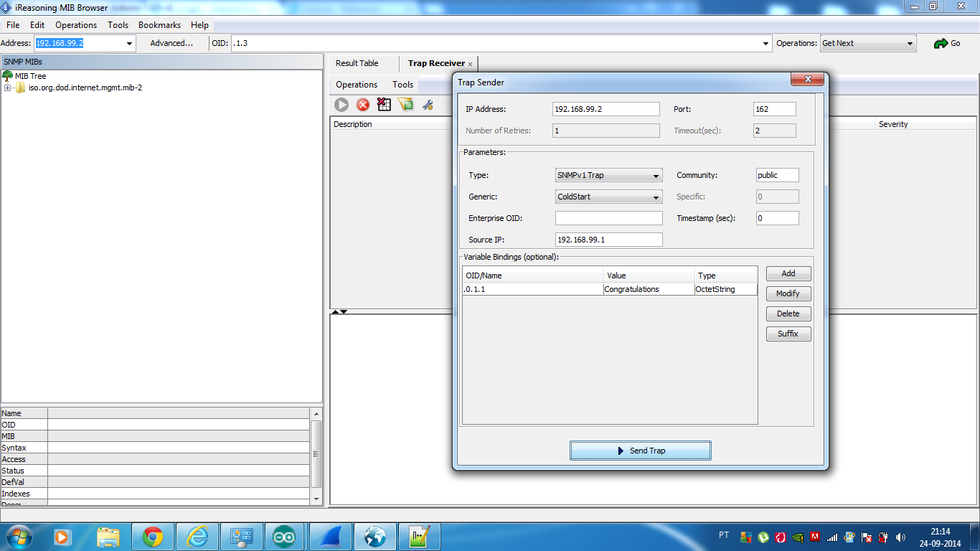Image resolution: width=980 pixels, height=551 pixels.
Task: Open the trap filter icon
Action: click(406, 105)
